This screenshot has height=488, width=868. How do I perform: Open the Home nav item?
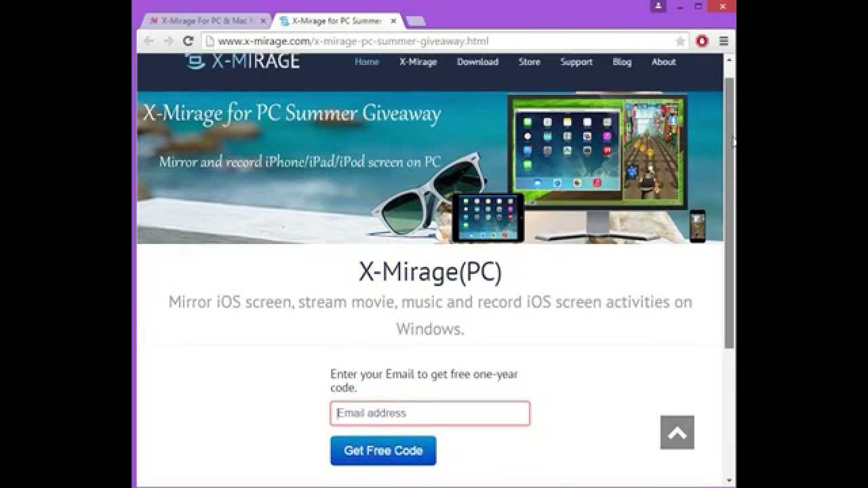point(367,62)
